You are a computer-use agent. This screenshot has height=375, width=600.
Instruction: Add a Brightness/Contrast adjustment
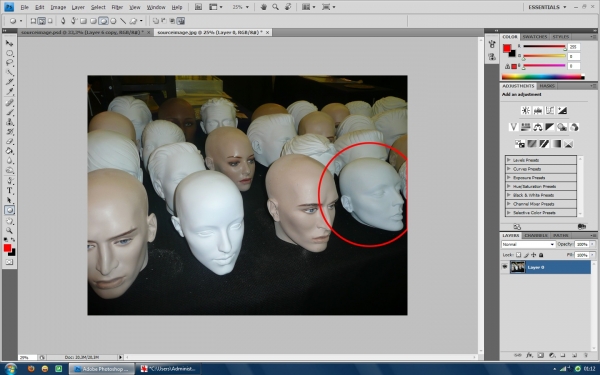pyautogui.click(x=526, y=111)
